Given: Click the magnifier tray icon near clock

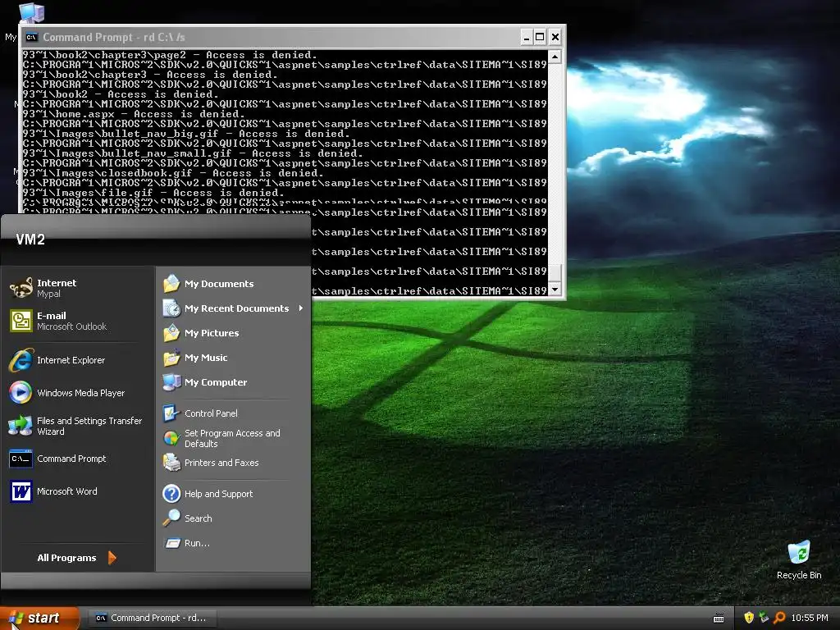Looking at the screenshot, I should [x=779, y=618].
